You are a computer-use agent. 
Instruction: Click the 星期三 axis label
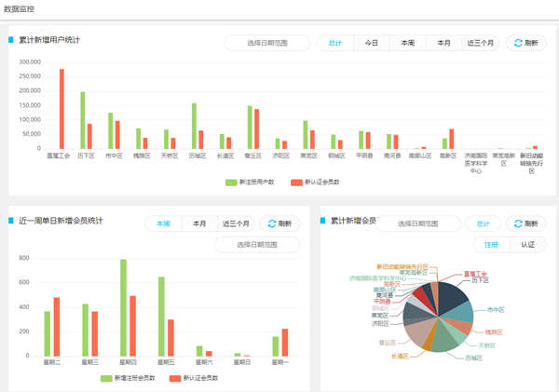pyautogui.click(x=89, y=362)
